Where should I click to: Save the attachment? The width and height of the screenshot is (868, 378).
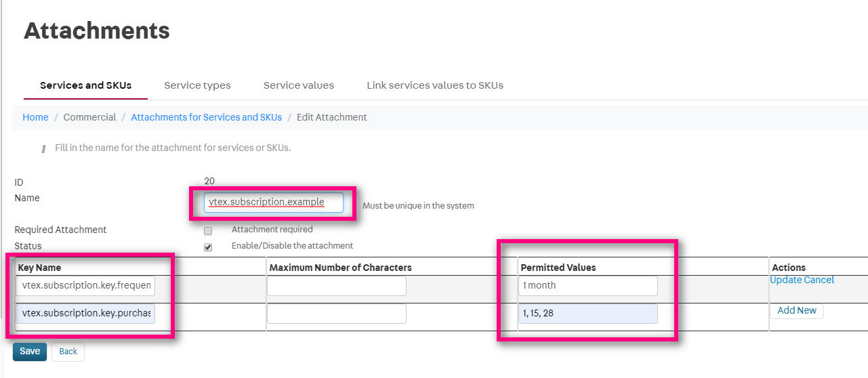pyautogui.click(x=30, y=352)
